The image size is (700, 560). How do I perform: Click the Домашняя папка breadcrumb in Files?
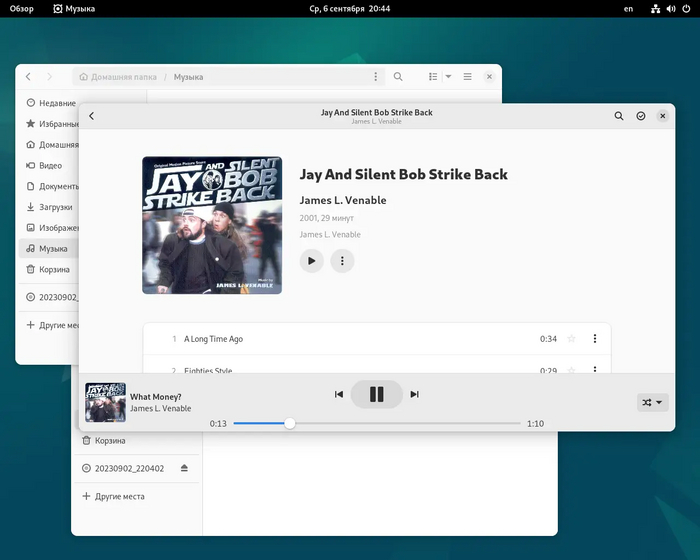click(118, 77)
